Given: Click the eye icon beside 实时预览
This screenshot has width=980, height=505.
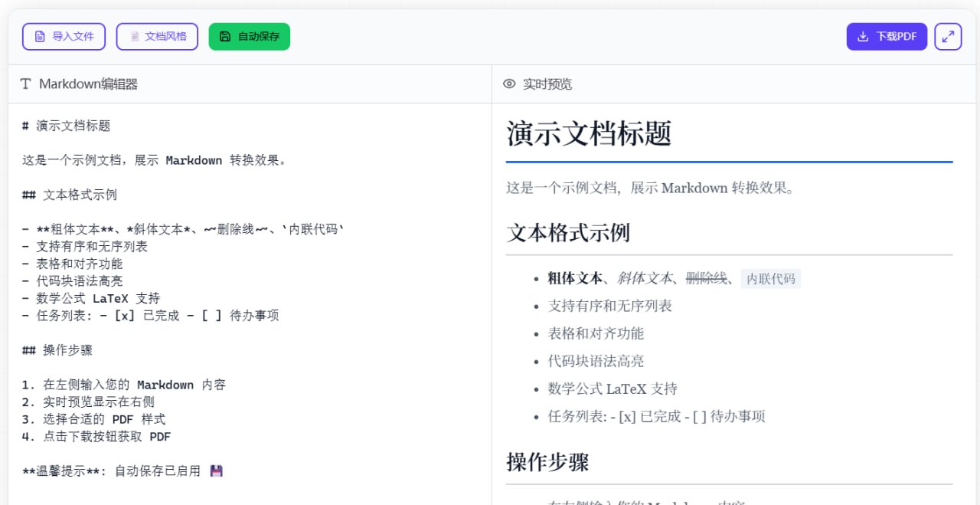Looking at the screenshot, I should click(509, 84).
